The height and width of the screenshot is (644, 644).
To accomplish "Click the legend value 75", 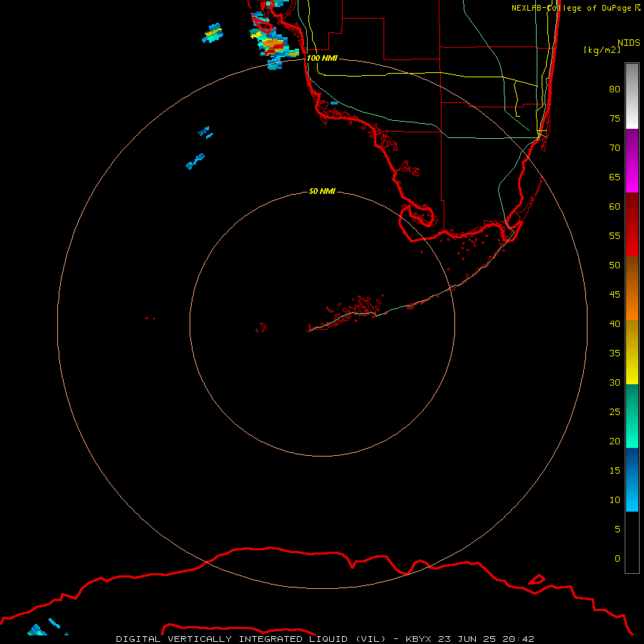I will click(615, 119).
